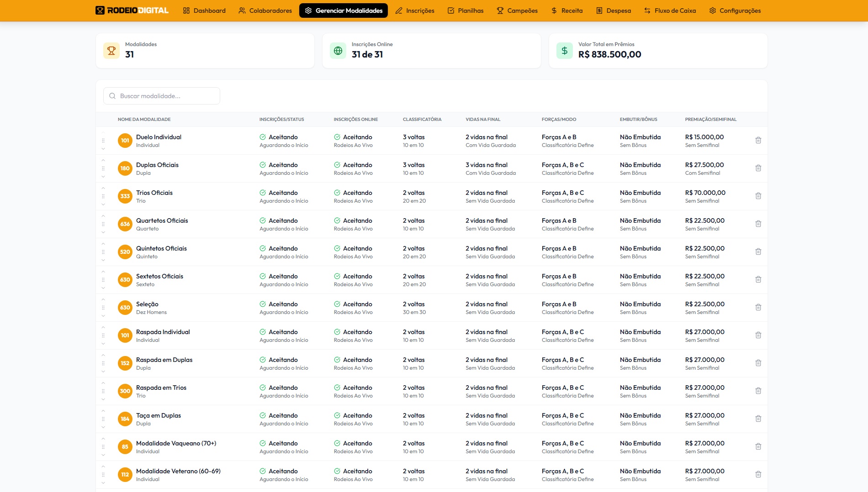This screenshot has width=868, height=492.
Task: Focus the Buscar modalidade search field
Action: 162,96
